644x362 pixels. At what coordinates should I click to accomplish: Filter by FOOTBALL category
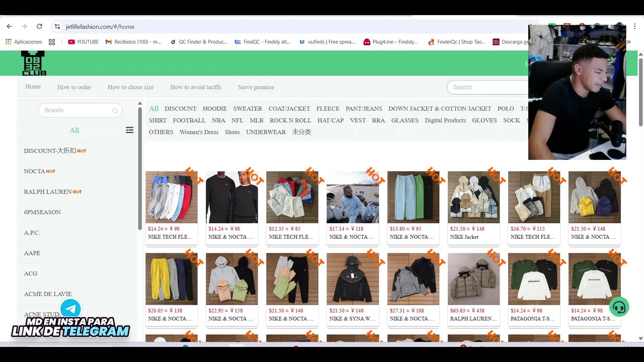[189, 120]
